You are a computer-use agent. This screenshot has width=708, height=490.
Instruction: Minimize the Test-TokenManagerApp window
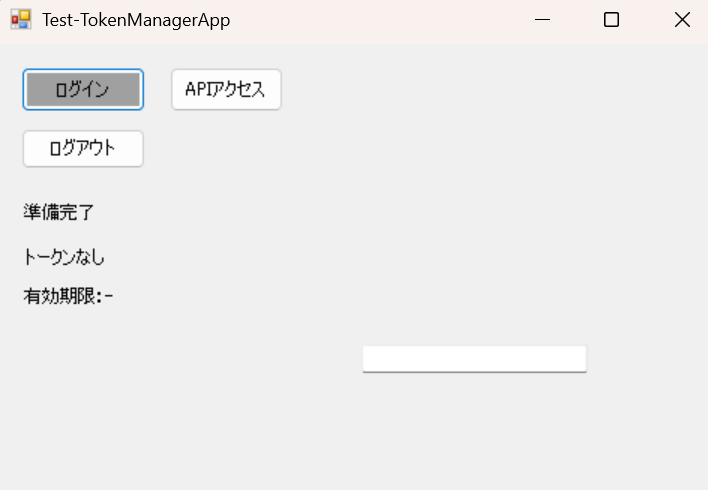542,20
